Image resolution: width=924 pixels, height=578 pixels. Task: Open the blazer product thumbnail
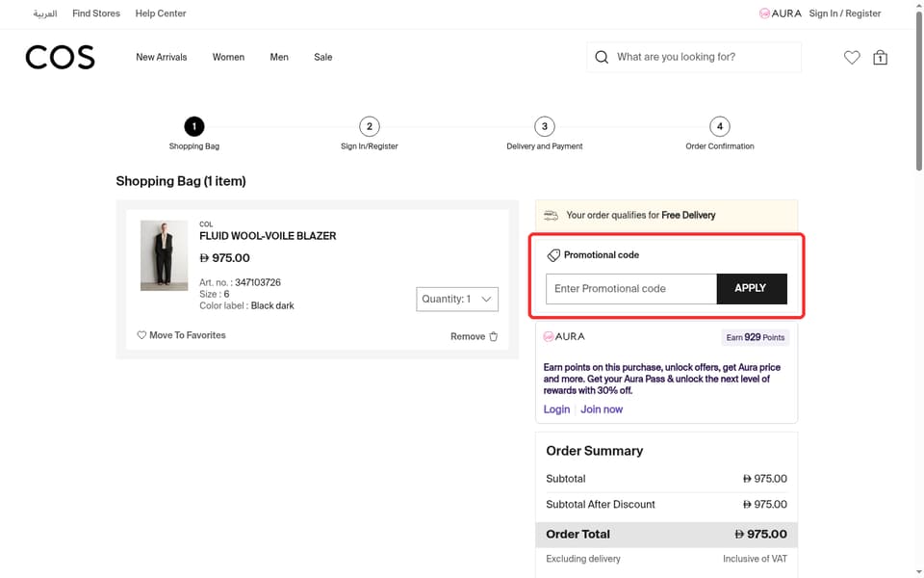pyautogui.click(x=164, y=255)
